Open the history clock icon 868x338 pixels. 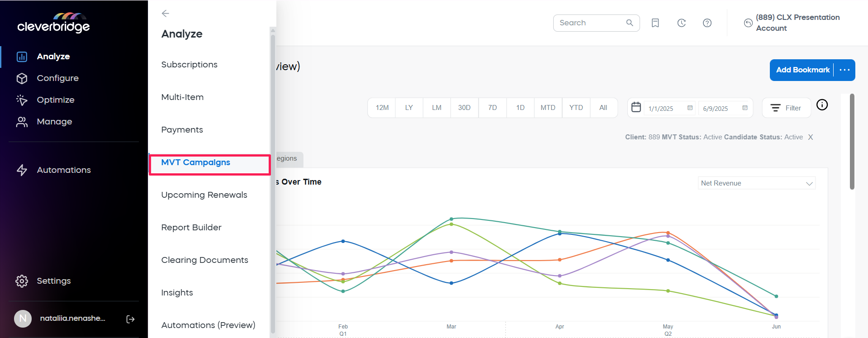coord(681,23)
